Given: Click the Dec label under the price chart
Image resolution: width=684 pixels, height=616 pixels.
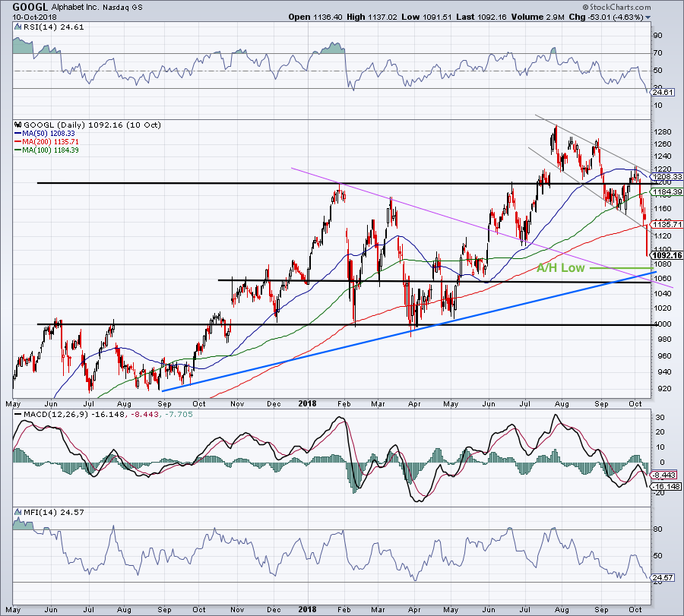Looking at the screenshot, I should pos(274,403).
